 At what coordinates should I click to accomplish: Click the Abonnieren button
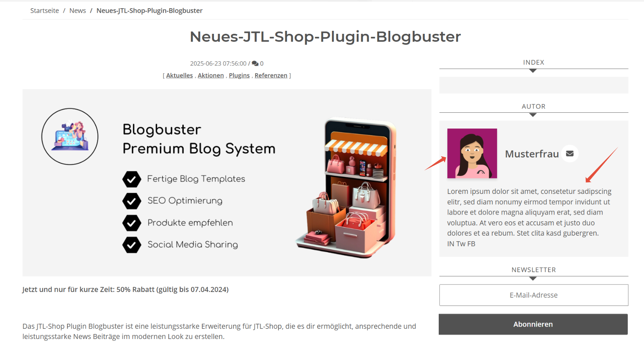[533, 324]
